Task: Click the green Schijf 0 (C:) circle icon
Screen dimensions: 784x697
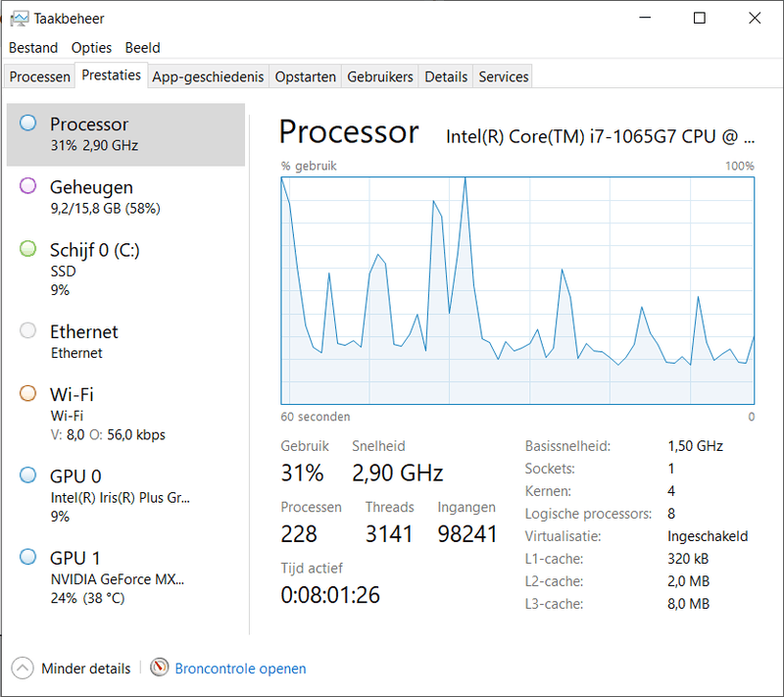Action: (x=28, y=249)
